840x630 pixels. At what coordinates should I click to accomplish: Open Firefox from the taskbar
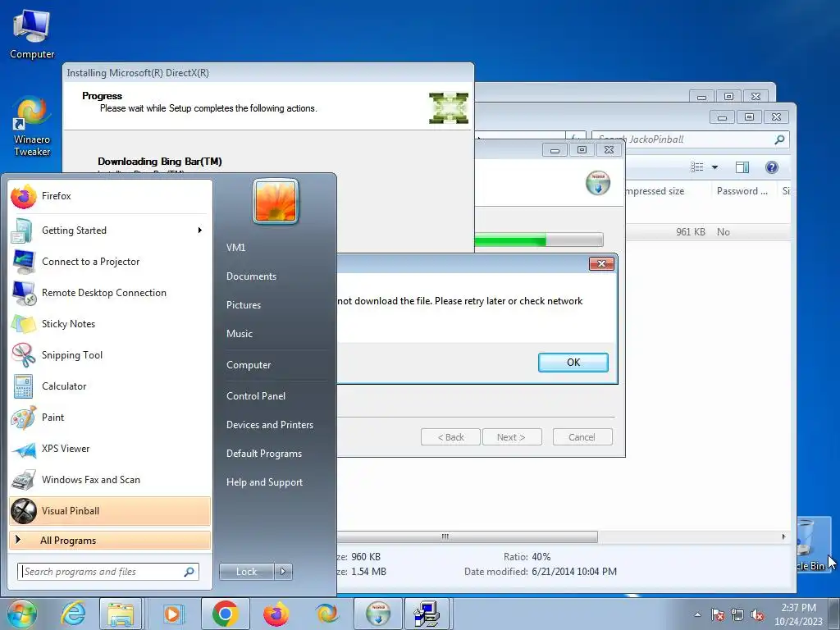[276, 614]
